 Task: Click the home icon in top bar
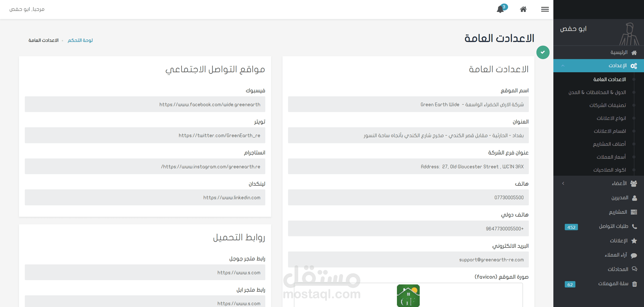pyautogui.click(x=523, y=9)
